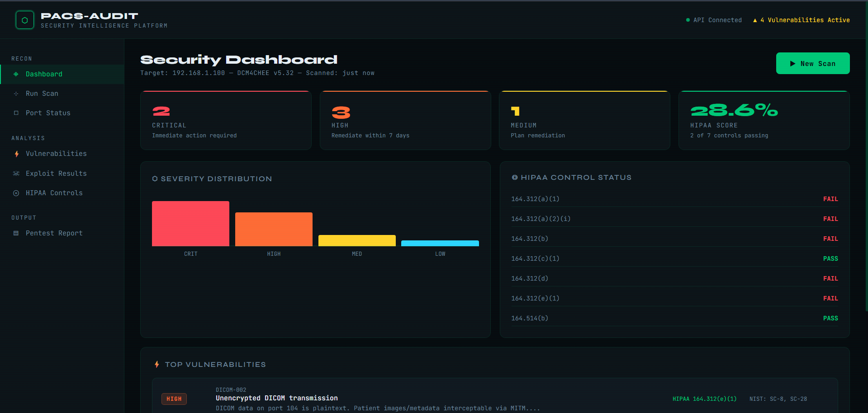Click the HIPAA Controls circle icon in sidebar
This screenshot has height=413, width=868.
[x=16, y=193]
